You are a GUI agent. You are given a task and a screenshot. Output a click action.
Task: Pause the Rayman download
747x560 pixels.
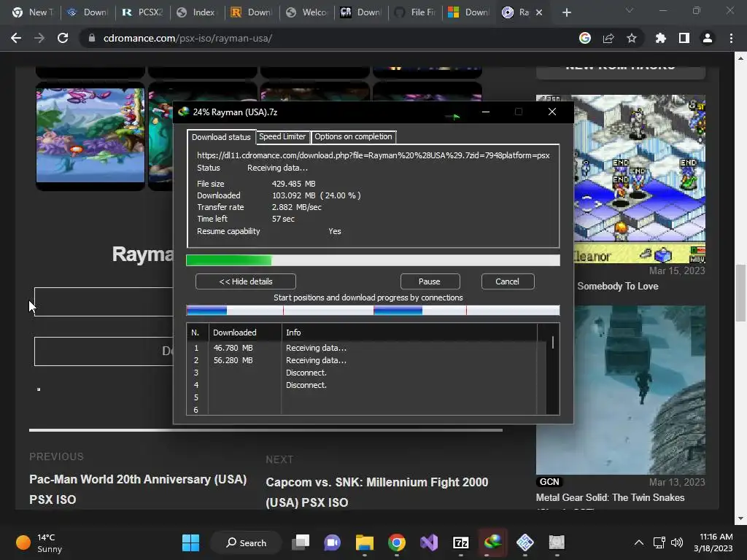tap(429, 281)
